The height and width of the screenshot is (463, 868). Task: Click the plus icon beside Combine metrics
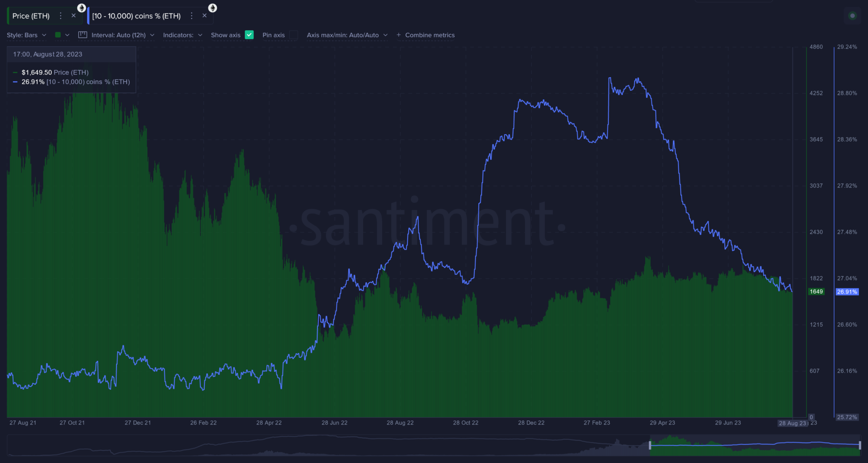pyautogui.click(x=398, y=35)
